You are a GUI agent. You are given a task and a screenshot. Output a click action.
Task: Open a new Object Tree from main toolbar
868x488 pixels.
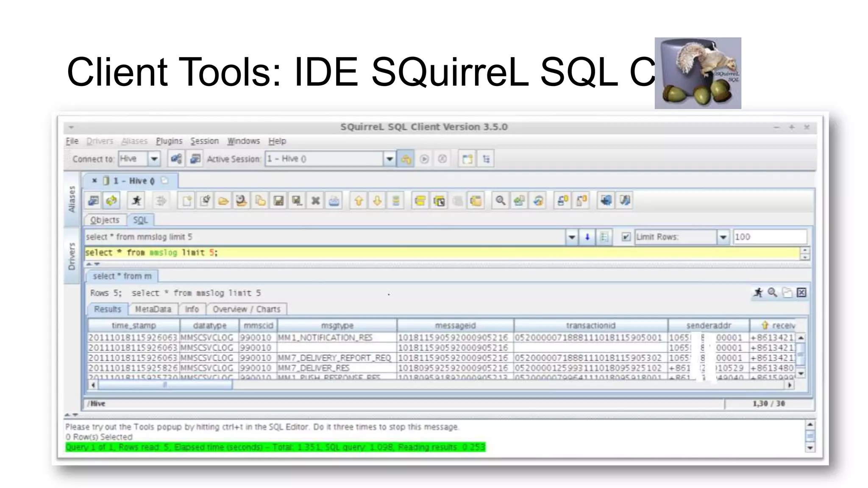(486, 159)
